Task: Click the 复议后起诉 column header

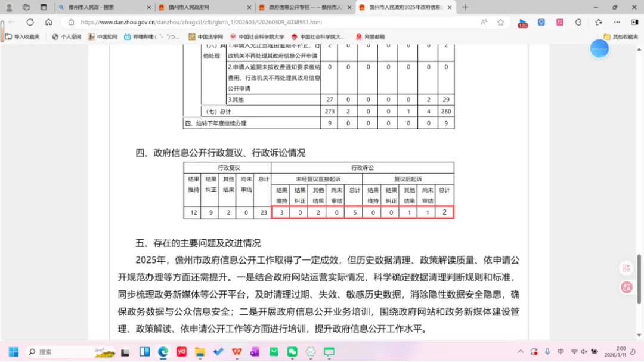Action: click(x=408, y=179)
